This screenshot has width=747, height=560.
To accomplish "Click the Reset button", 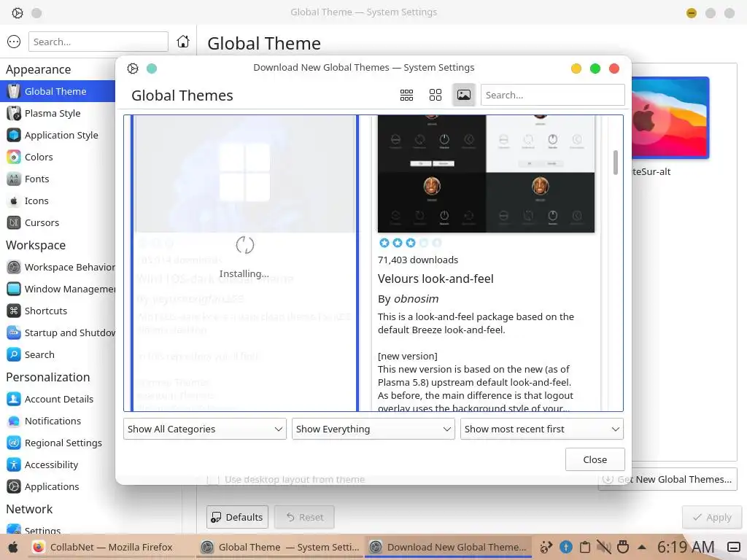I will pyautogui.click(x=304, y=517).
